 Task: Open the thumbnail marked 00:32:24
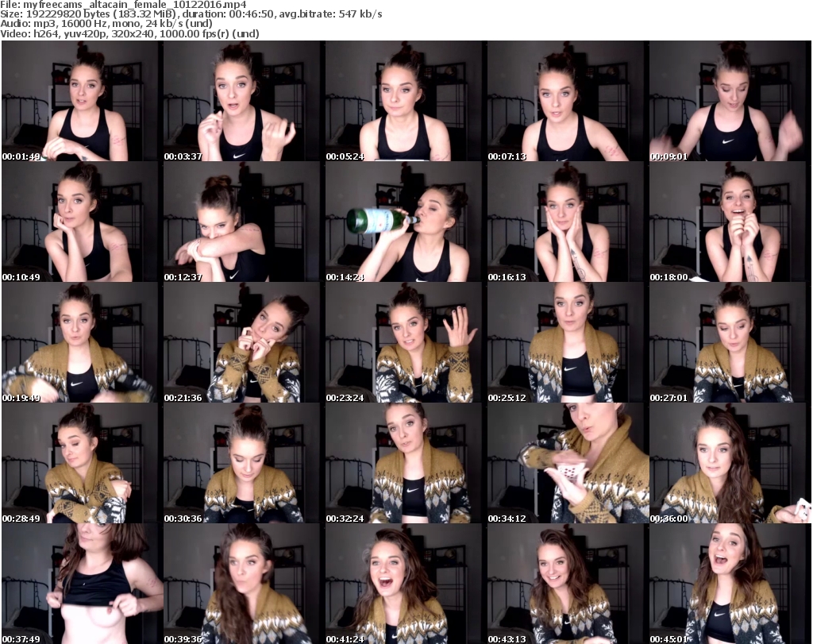point(405,464)
